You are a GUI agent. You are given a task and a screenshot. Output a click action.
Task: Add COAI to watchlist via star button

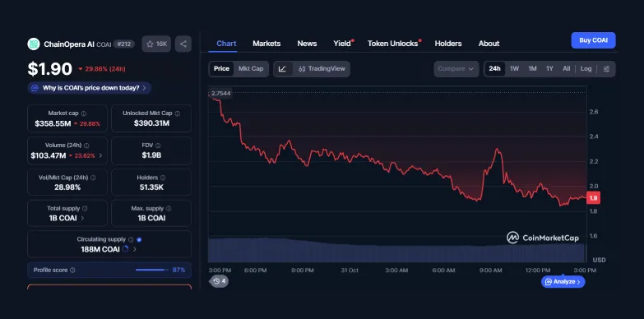[156, 44]
